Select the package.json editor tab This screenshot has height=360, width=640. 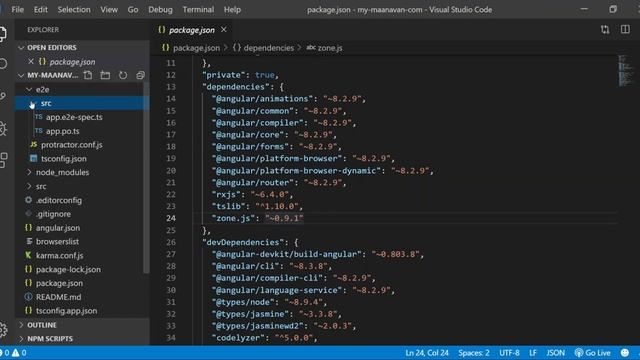191,30
